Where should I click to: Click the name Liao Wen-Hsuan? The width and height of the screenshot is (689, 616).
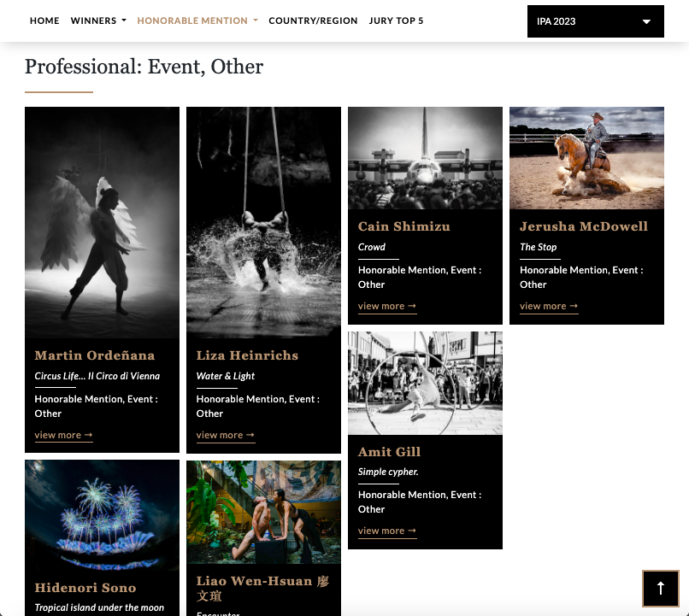click(x=262, y=589)
